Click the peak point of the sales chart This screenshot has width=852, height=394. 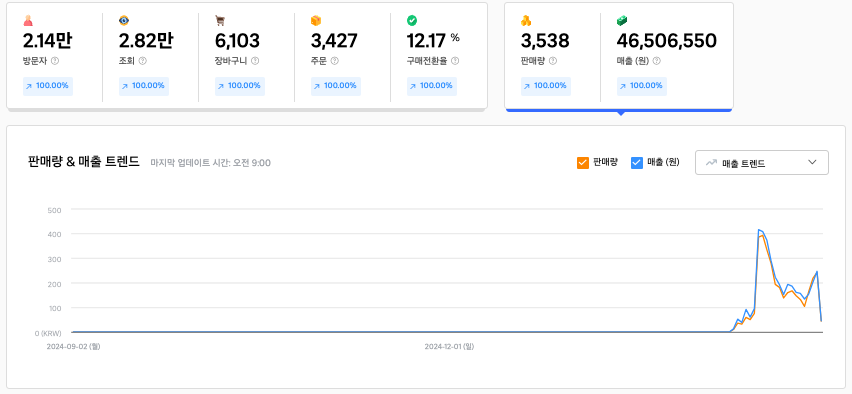(x=759, y=230)
